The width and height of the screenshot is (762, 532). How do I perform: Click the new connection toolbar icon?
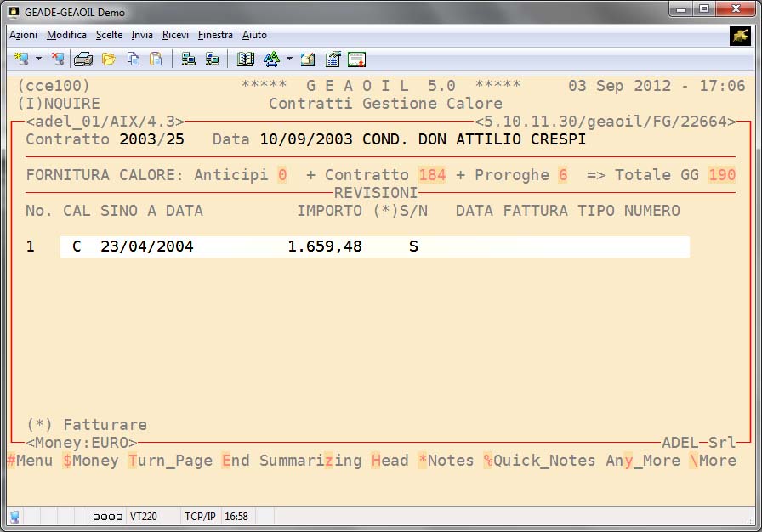[x=21, y=59]
